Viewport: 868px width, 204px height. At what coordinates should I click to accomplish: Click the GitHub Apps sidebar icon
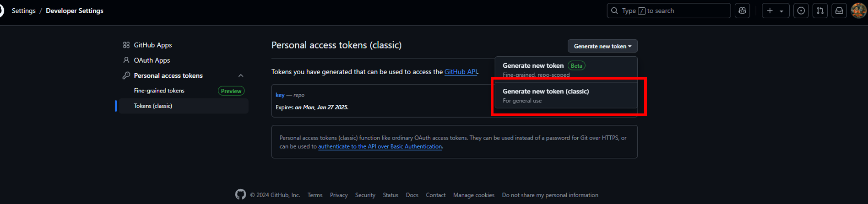[126, 45]
